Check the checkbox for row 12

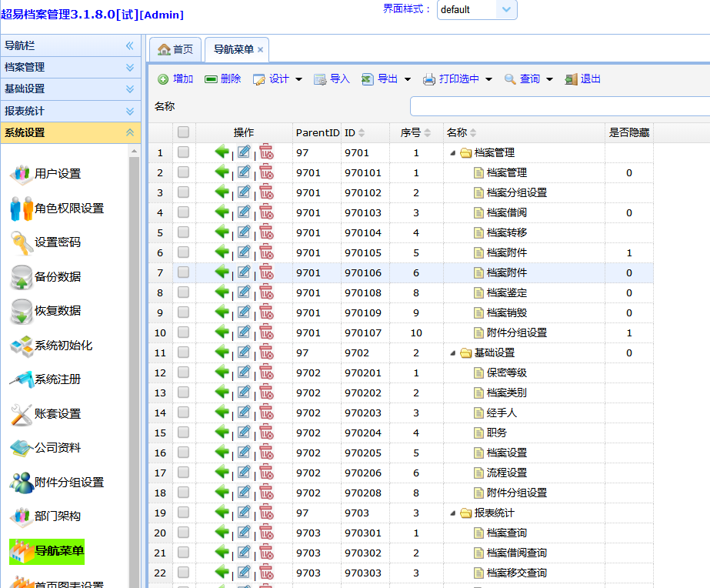pos(183,373)
